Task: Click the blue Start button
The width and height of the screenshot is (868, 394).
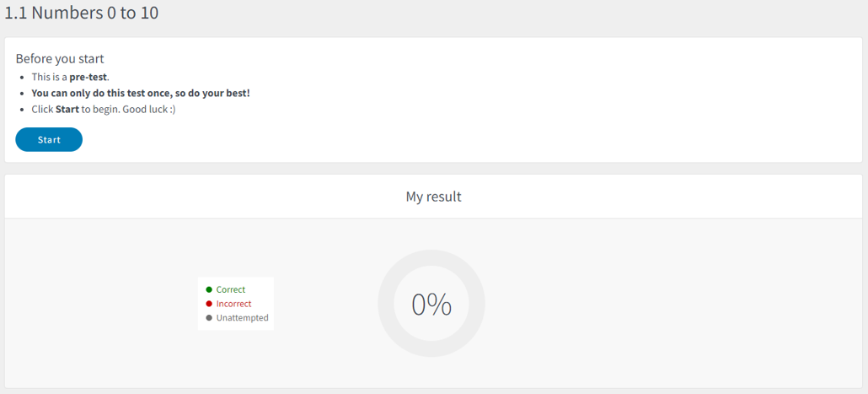Action: tap(49, 140)
